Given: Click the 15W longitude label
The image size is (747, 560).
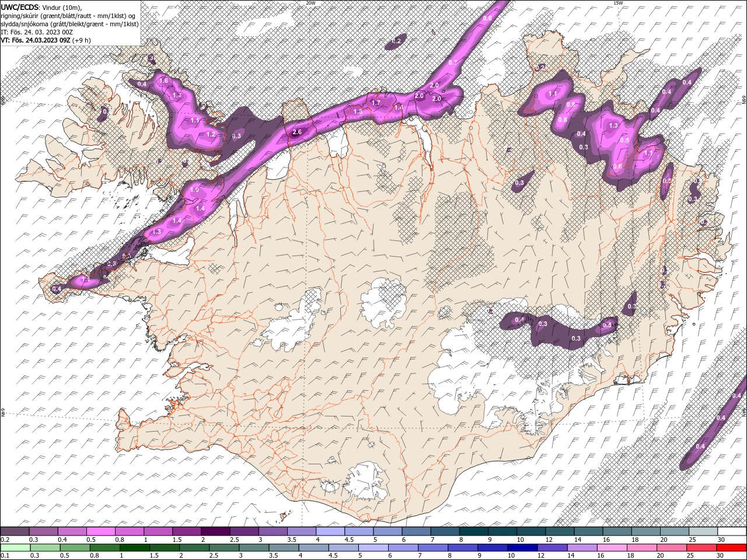Looking at the screenshot, I should 617,3.
